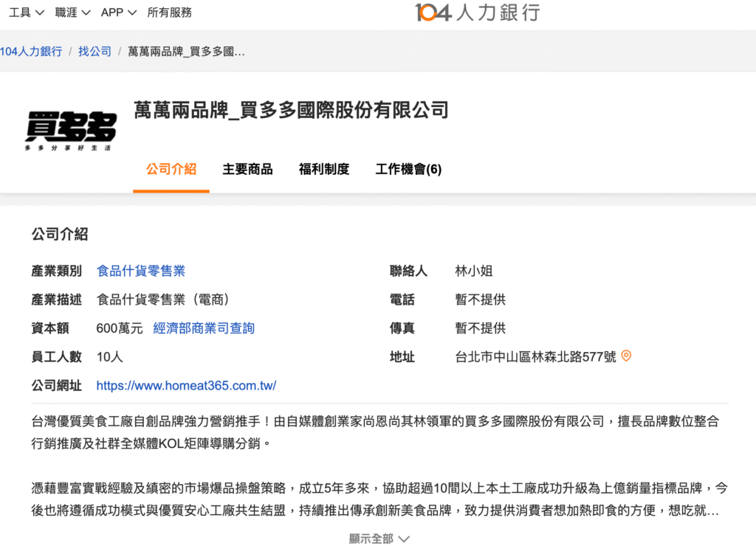Click the 104 人力銀行 logo
This screenshot has width=756, height=557.
point(477,13)
